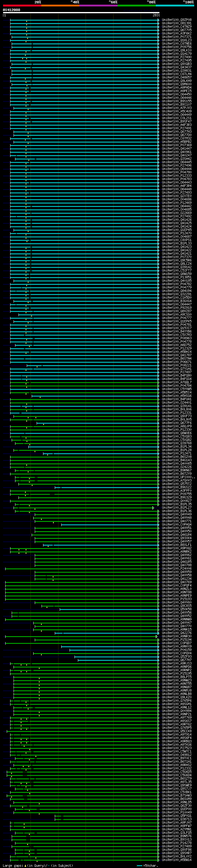
Task: Select hit UniRef100_B1PL34
Action: (177, 447)
